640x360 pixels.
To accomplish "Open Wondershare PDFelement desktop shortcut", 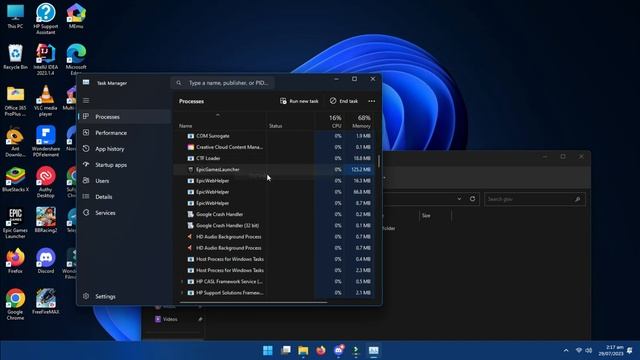I will pyautogui.click(x=46, y=141).
